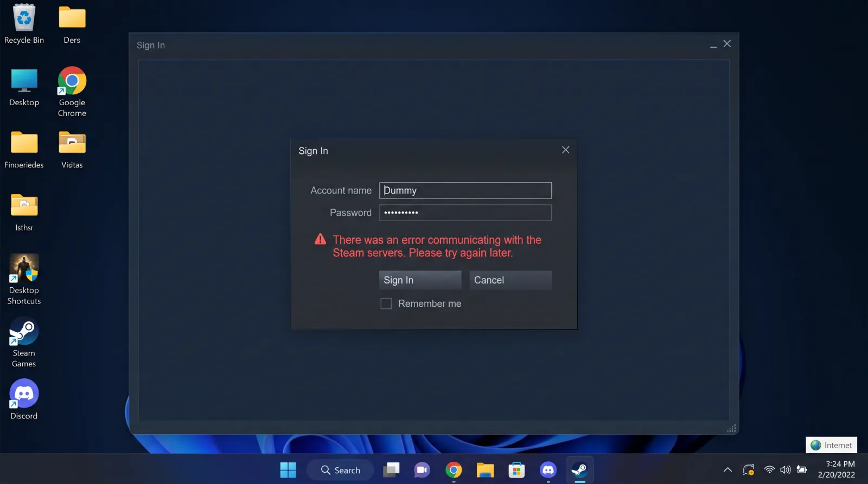Screen dimensions: 868x484
Task: Close the inner Sign In dialog
Action: tap(565, 150)
